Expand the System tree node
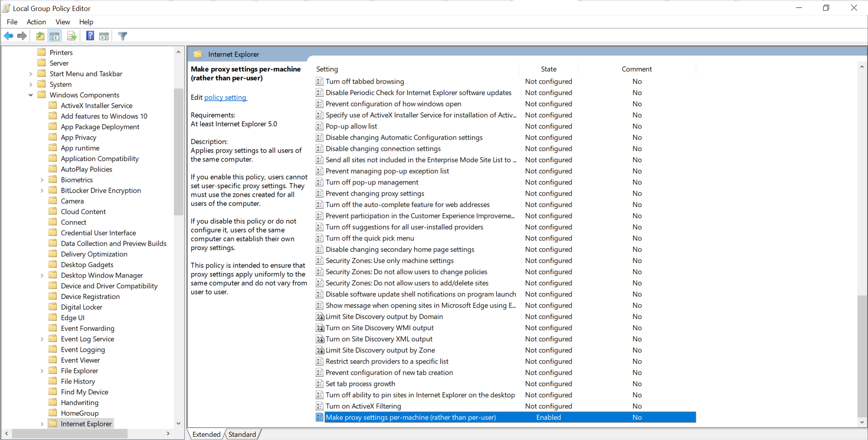 pos(31,84)
